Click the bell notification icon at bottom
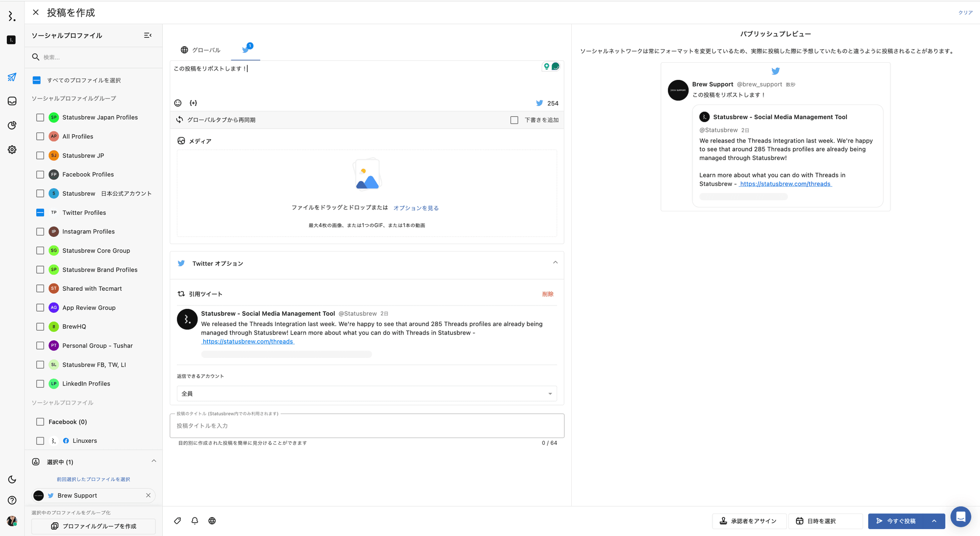980x536 pixels. [195, 521]
